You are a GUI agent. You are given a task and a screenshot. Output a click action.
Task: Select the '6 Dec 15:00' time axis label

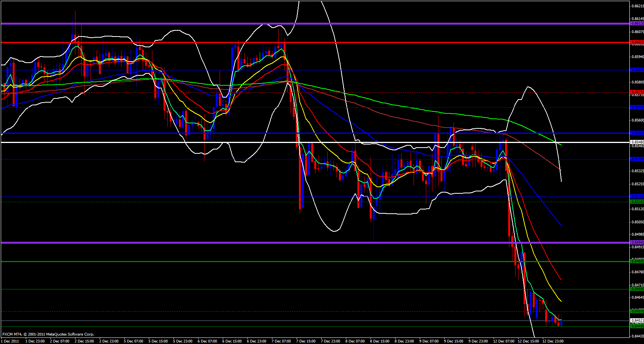tap(232, 341)
